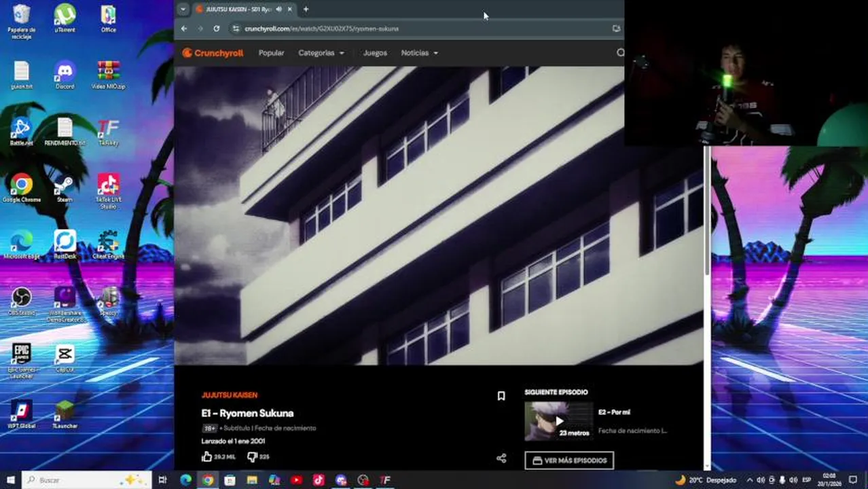Open the Video MIO.zip archive
This screenshot has height=489, width=868.
point(108,75)
